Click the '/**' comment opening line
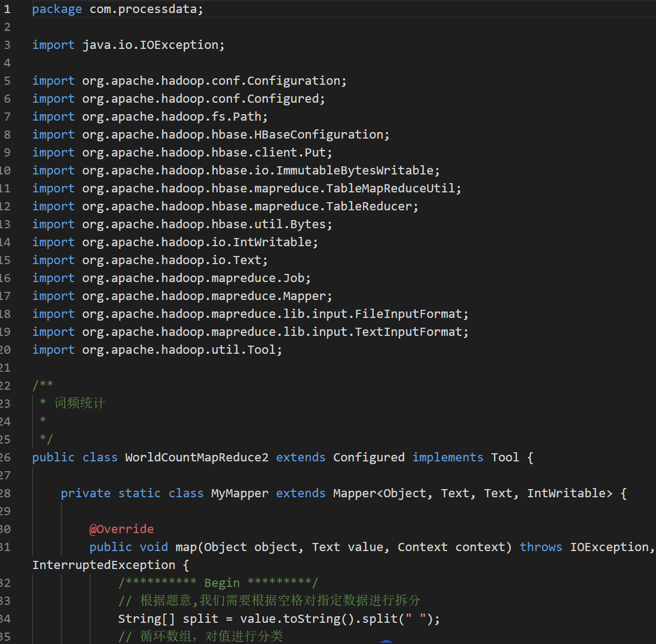This screenshot has width=656, height=644. tap(42, 386)
